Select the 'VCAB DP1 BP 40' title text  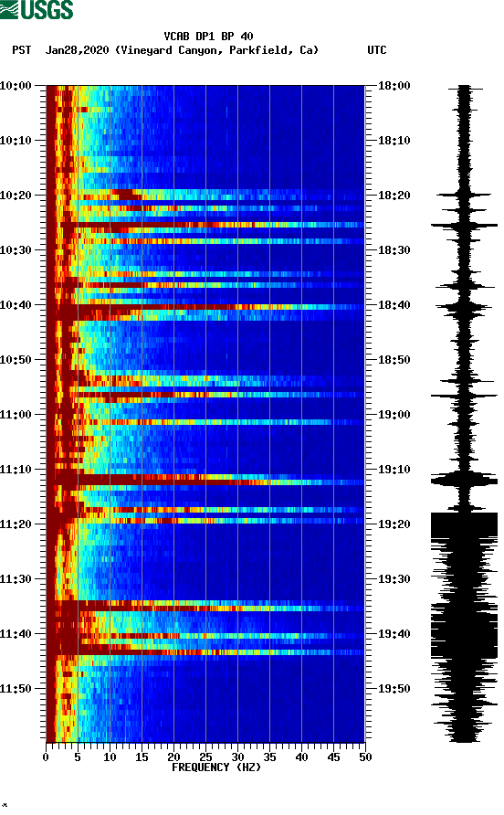pyautogui.click(x=208, y=37)
